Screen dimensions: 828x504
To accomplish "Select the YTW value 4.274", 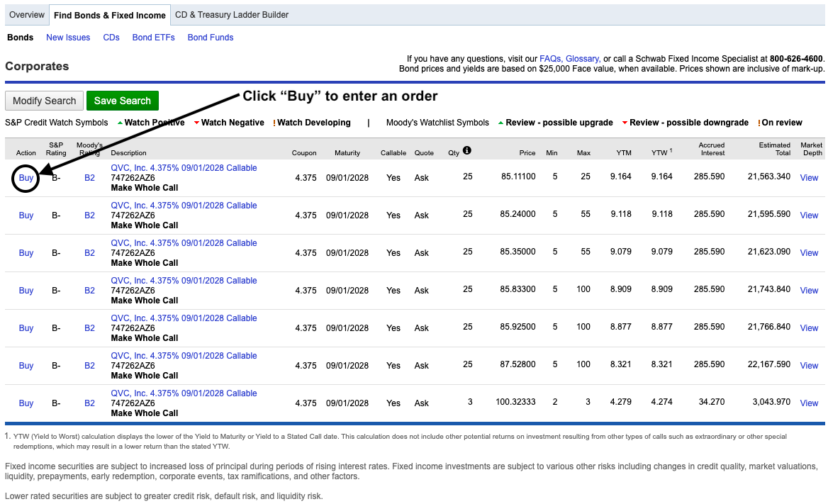I will (x=661, y=402).
